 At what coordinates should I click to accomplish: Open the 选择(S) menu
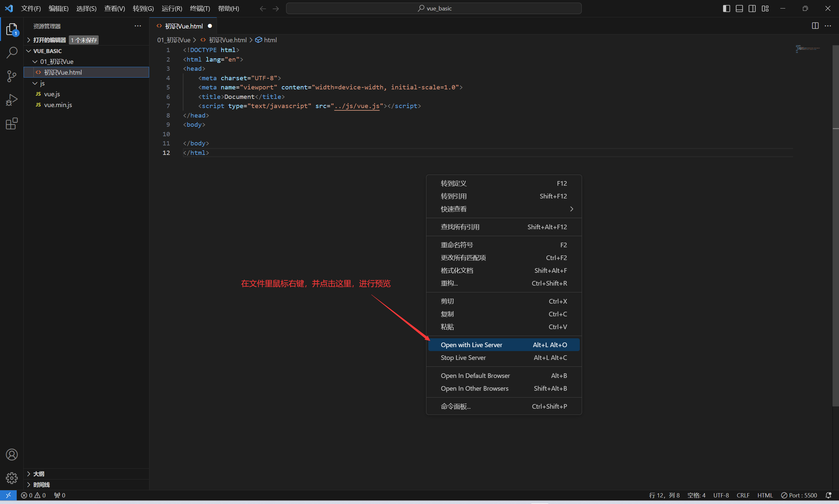coord(86,9)
